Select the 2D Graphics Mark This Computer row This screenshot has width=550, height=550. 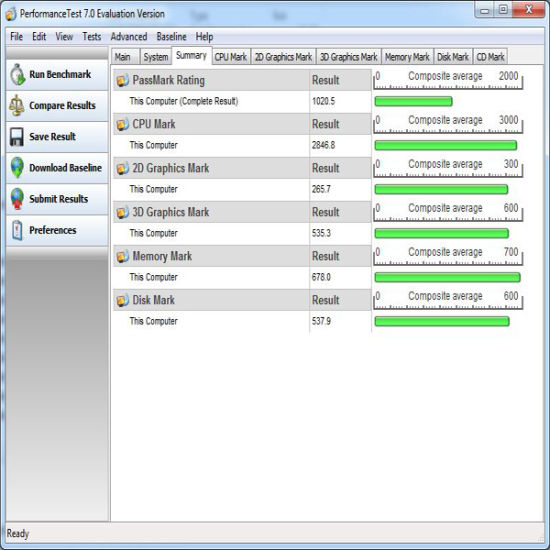[242, 189]
